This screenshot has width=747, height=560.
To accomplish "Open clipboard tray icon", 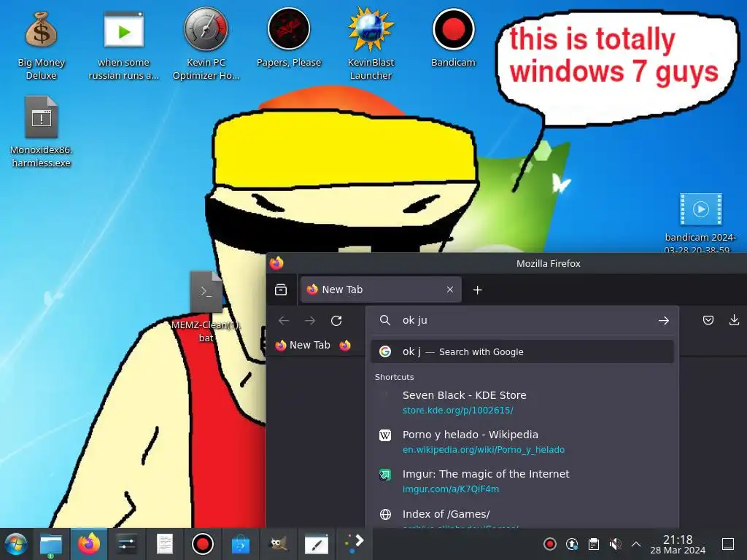I will click(x=594, y=544).
